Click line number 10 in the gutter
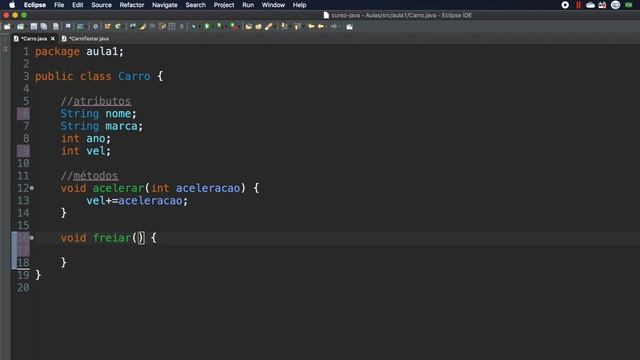Viewport: 640px width, 360px height. [23, 163]
